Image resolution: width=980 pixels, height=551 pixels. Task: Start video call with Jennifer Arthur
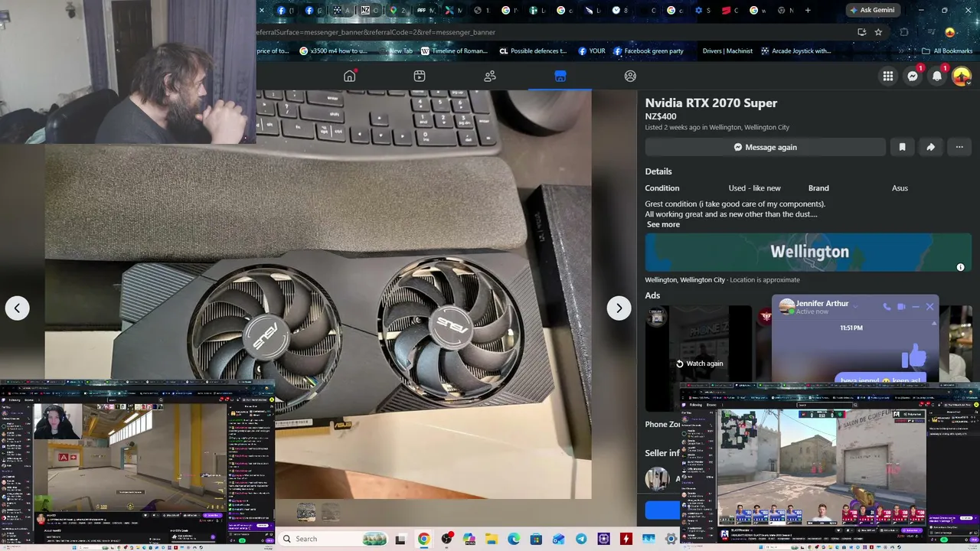coord(901,307)
